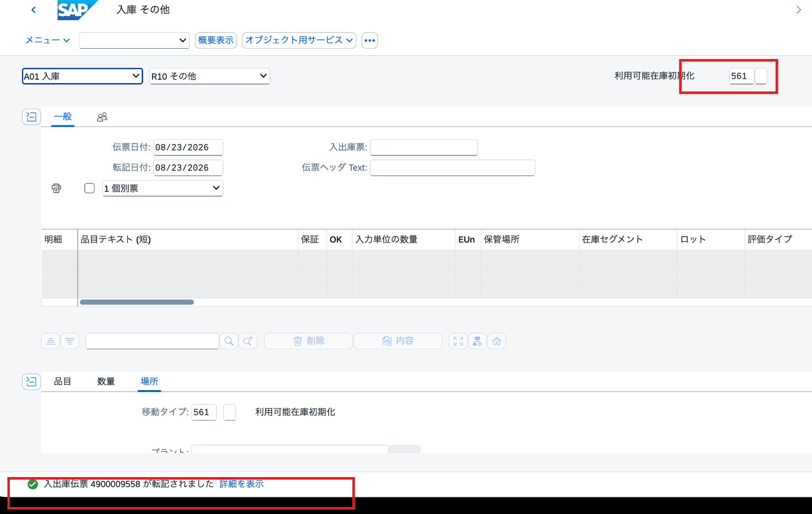Image resolution: width=812 pixels, height=514 pixels.
Task: Open the 1 個別票 dropdown
Action: 162,188
